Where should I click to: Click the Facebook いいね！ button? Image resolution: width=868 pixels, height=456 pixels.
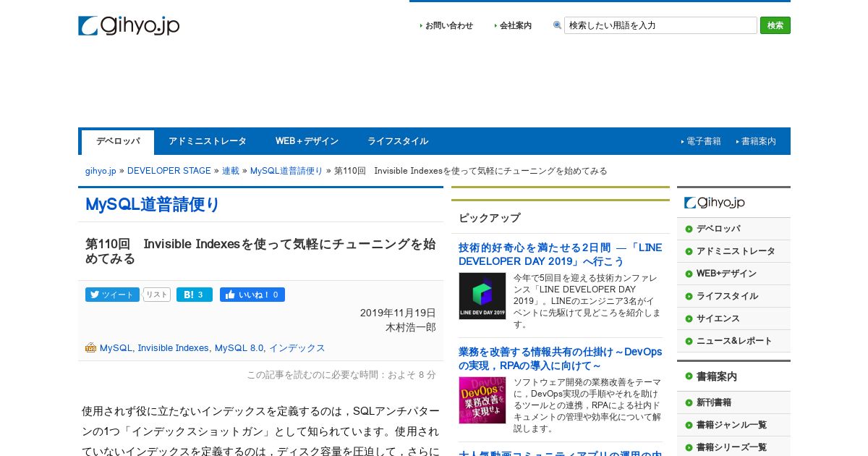[x=252, y=295]
